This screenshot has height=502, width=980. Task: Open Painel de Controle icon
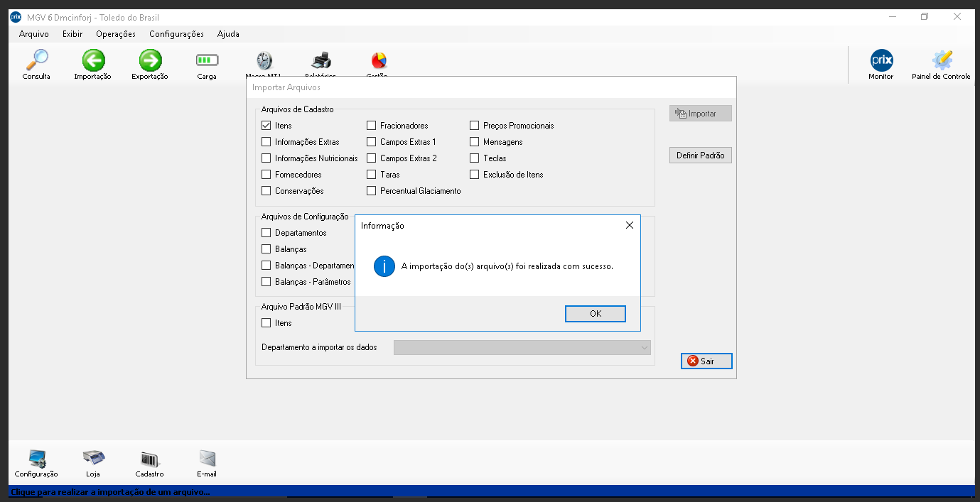942,60
